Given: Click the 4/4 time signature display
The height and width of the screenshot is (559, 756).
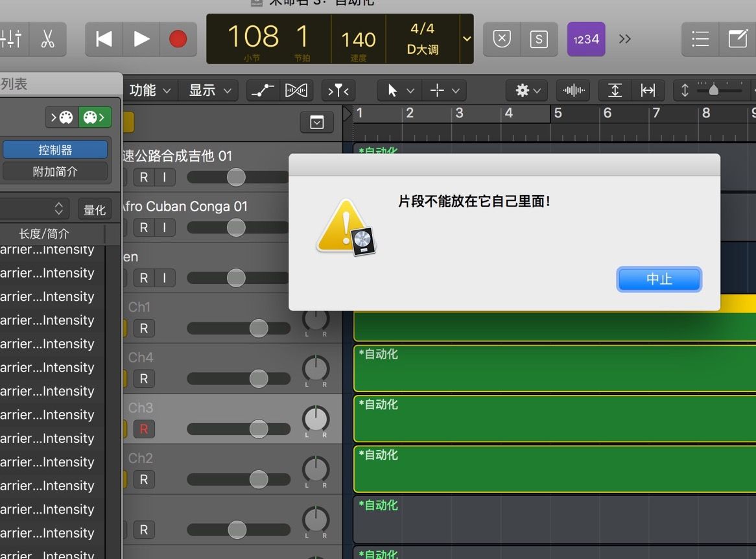Looking at the screenshot, I should [422, 29].
